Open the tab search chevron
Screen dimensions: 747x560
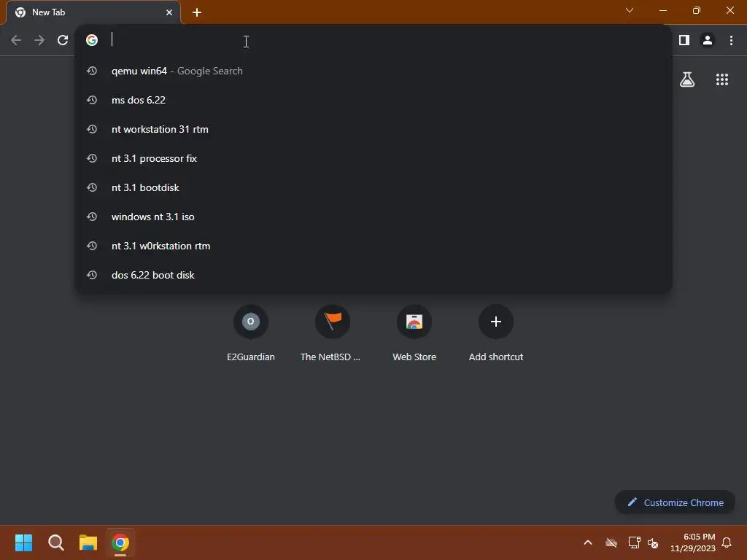[x=630, y=10]
